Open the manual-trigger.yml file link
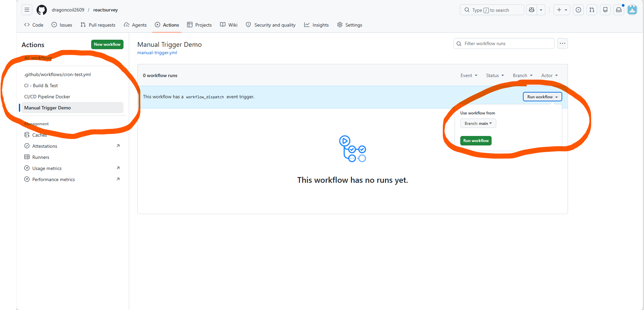This screenshot has width=644, height=310. [157, 53]
